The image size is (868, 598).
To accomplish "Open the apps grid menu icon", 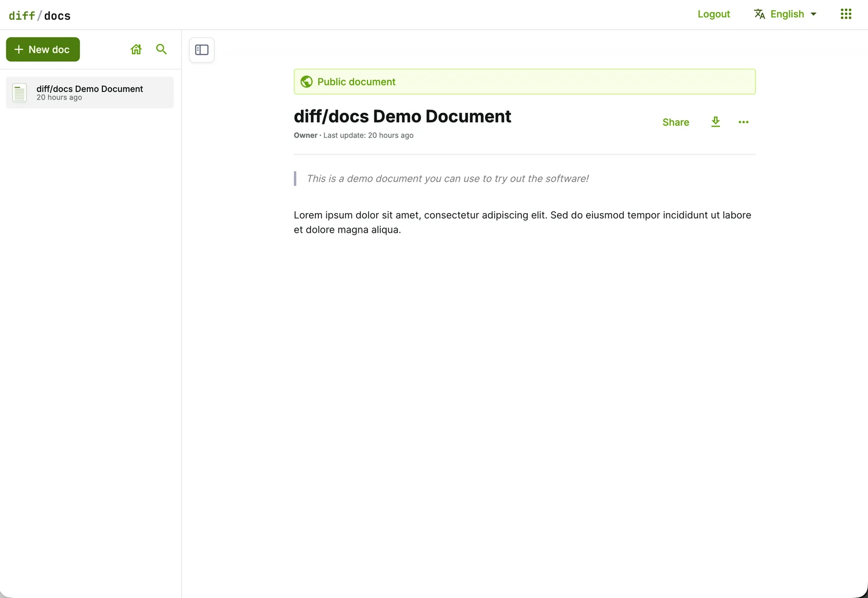I will coord(846,14).
